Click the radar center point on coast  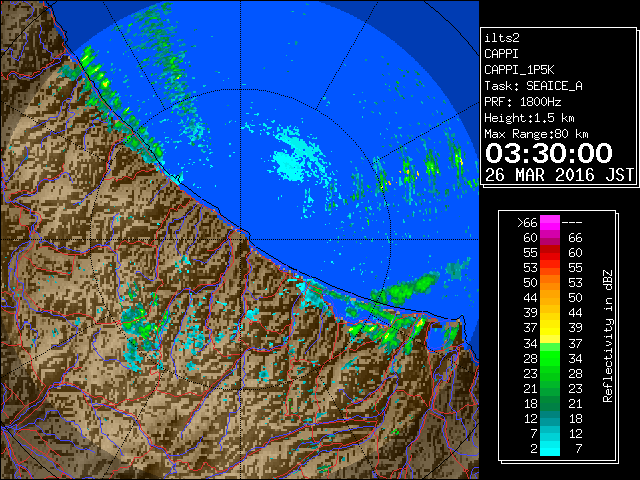click(x=240, y=239)
